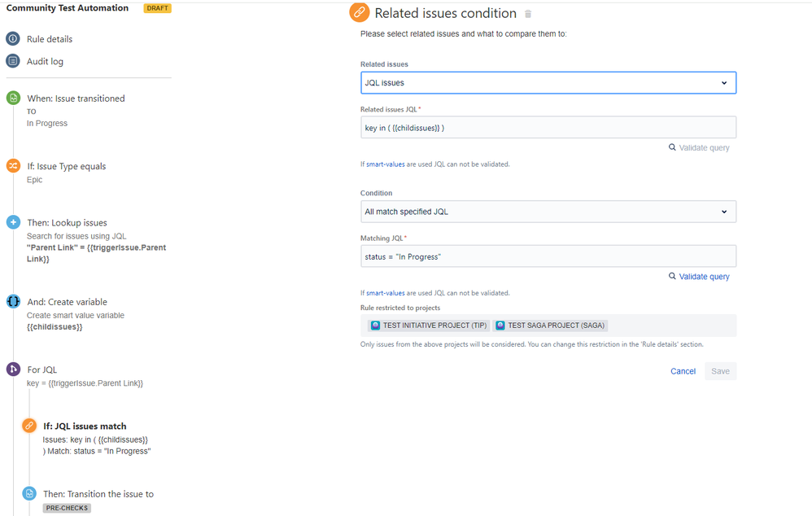Click the {{childissues}} variable text
The width and height of the screenshot is (812, 516).
point(55,327)
